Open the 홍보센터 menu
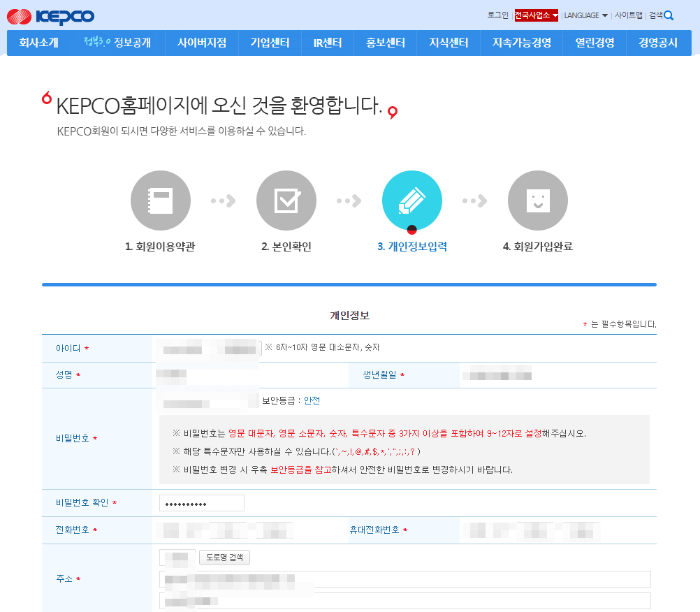Screen dimensions: 700x612 [x=385, y=43]
